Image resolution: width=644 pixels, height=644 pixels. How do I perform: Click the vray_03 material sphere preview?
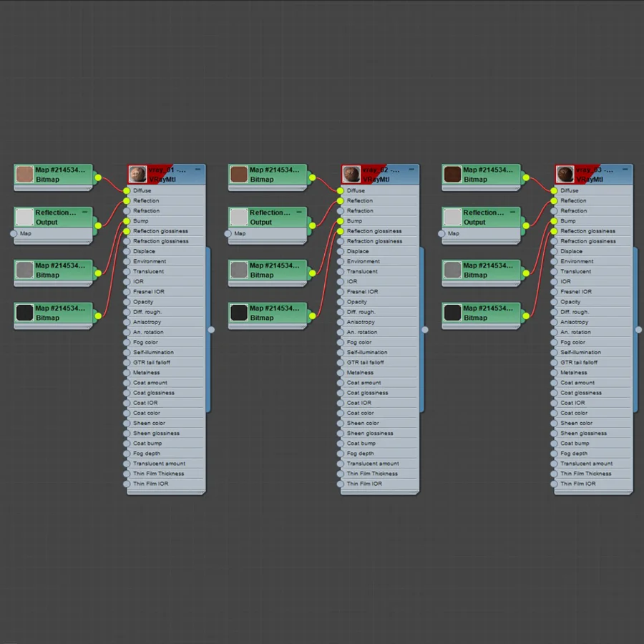(565, 174)
